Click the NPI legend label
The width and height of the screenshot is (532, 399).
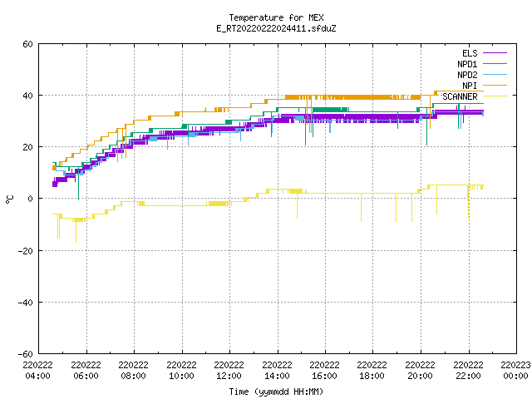(470, 86)
